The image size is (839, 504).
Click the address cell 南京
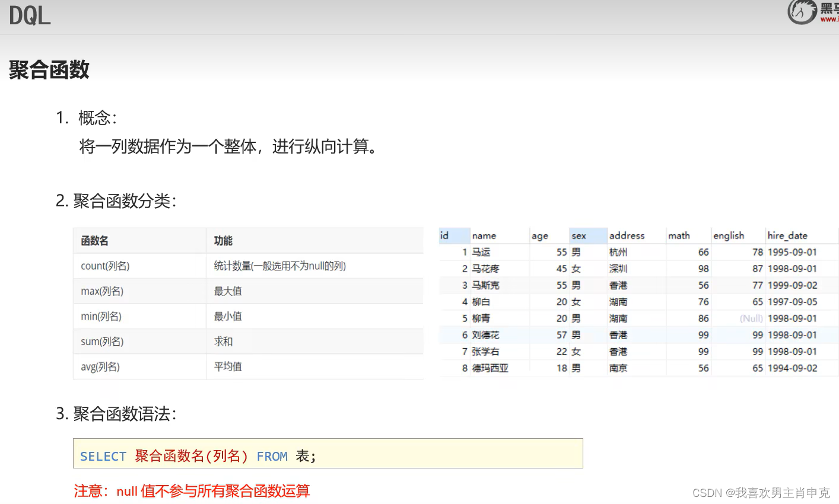click(x=618, y=368)
